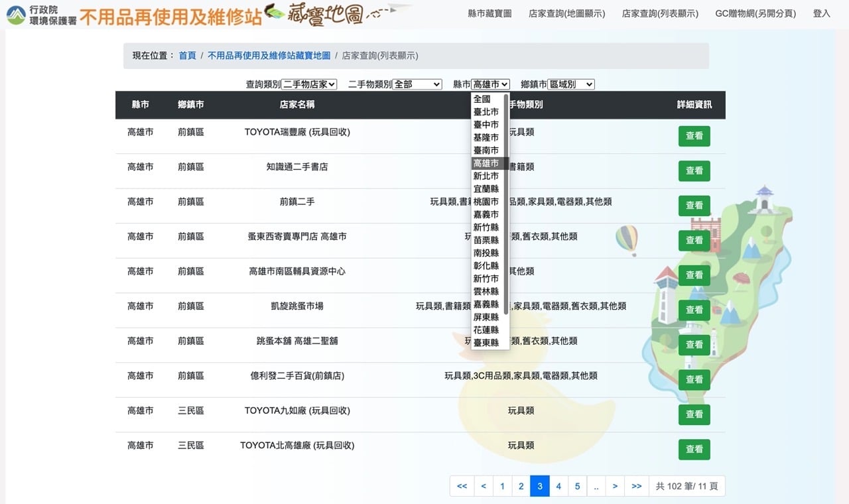Viewport: 849px width, 504px height.
Task: View details for 前鎮二手
Action: [694, 206]
